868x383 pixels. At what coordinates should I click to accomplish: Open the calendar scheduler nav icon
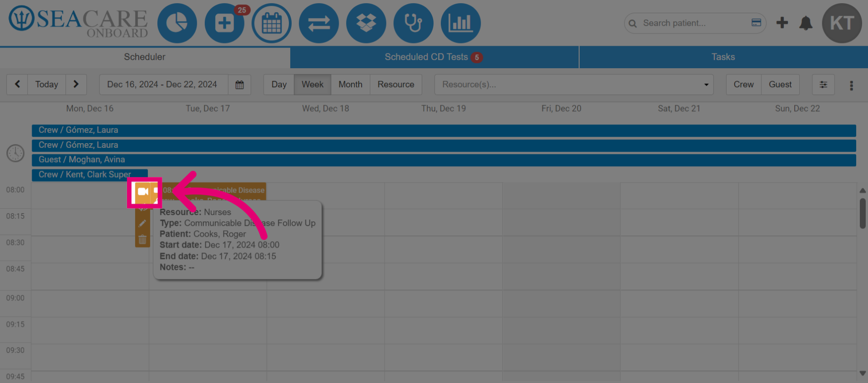[x=272, y=23]
